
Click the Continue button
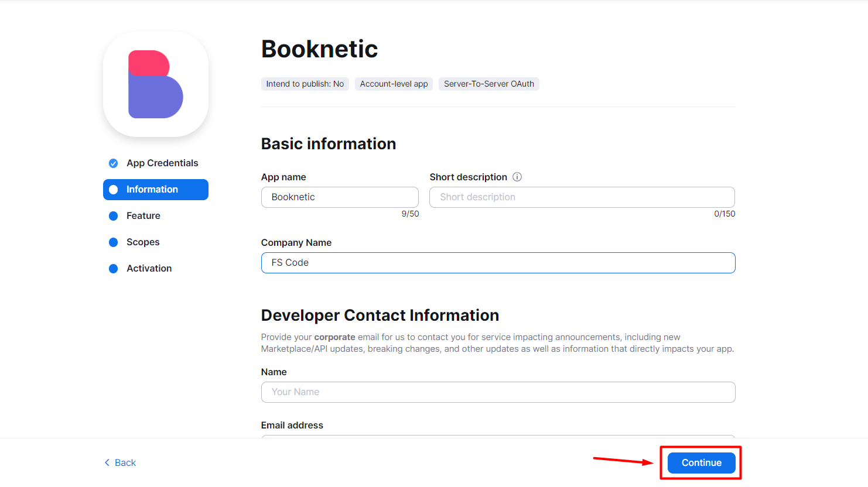[x=700, y=462]
